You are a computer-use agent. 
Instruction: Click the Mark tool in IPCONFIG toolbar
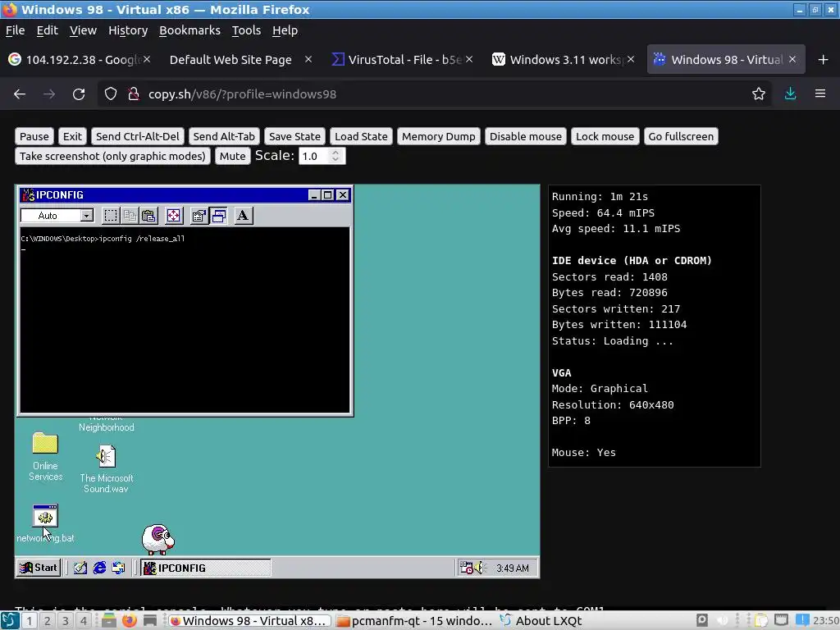pos(111,216)
